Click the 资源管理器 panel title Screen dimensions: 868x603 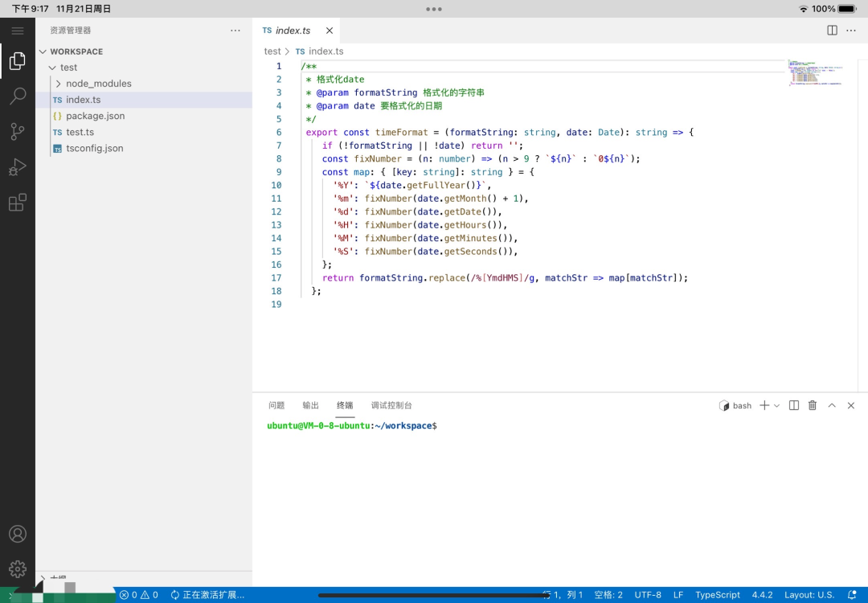point(70,31)
